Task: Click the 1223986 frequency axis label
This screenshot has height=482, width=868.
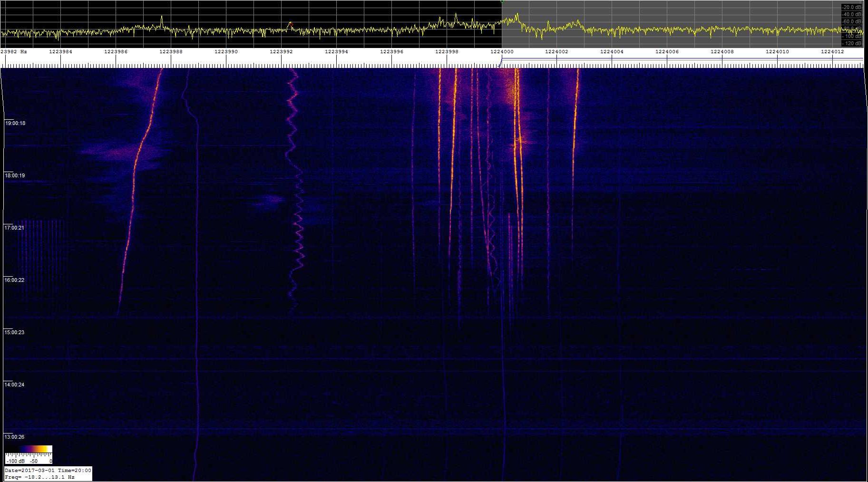Action: tap(116, 52)
